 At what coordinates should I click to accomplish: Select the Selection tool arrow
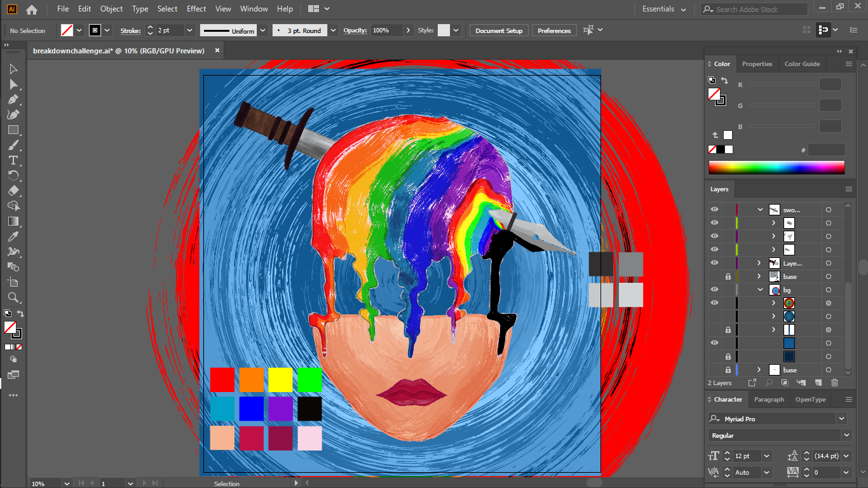coord(13,69)
